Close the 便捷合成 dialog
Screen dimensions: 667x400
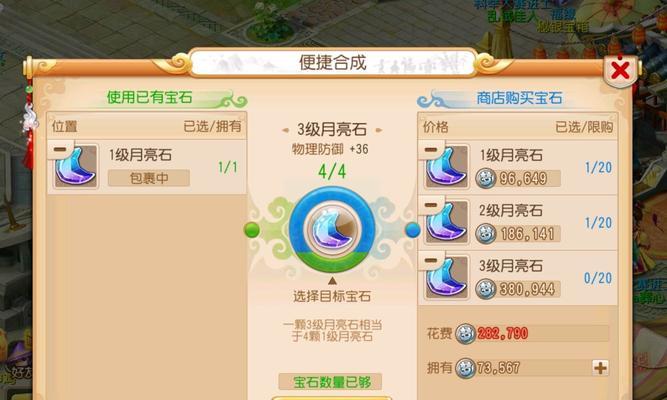tap(620, 71)
